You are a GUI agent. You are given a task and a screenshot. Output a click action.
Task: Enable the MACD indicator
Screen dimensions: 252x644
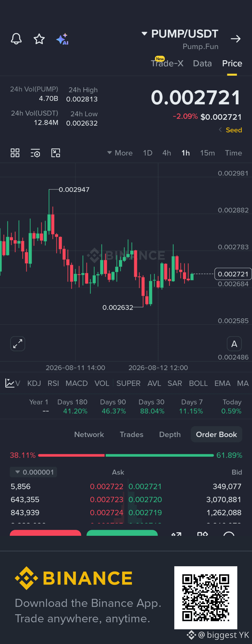[77, 383]
